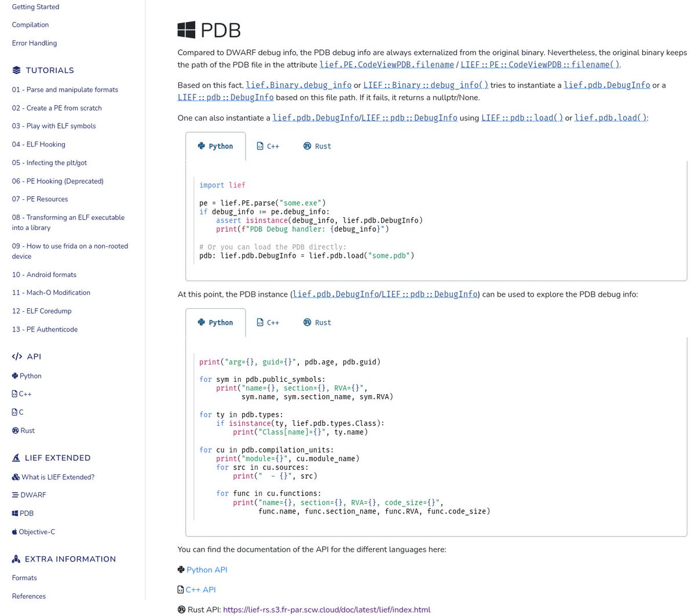Open the Python API documentation link

click(207, 570)
